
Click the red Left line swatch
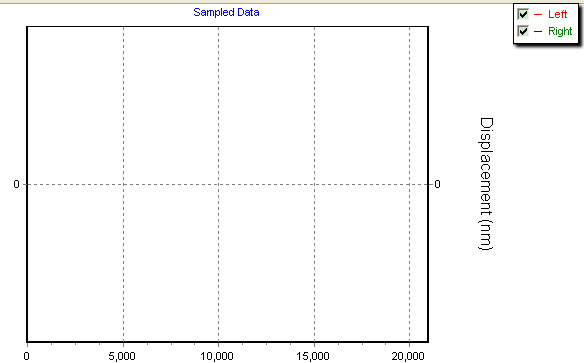[x=538, y=15]
